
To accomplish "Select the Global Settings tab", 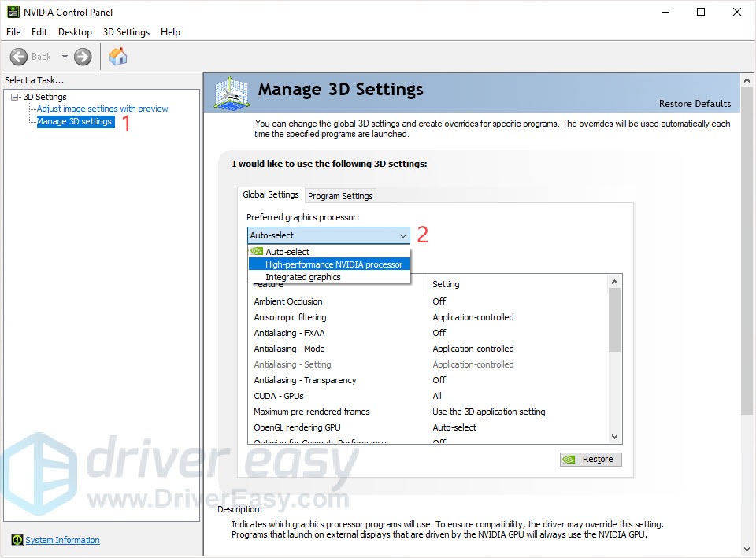I will click(x=271, y=194).
